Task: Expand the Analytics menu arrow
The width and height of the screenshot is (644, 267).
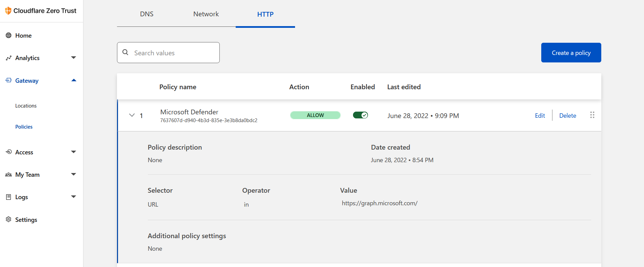Action: pyautogui.click(x=74, y=58)
